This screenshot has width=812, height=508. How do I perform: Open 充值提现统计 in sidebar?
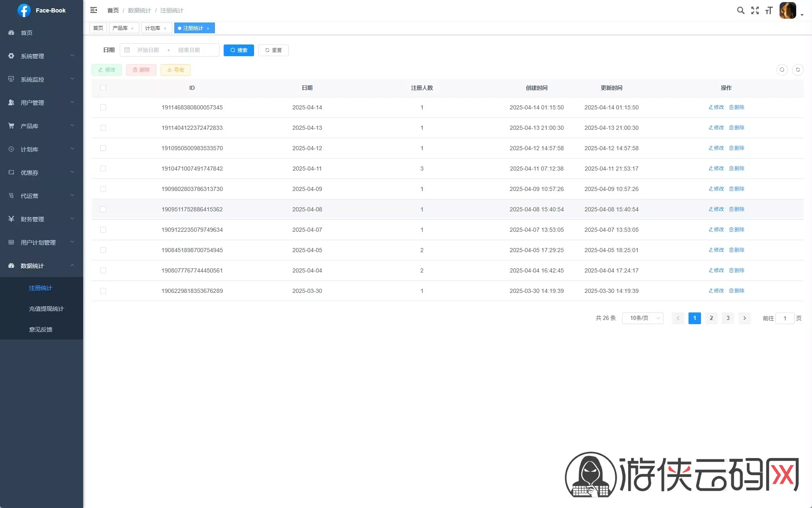pos(46,309)
